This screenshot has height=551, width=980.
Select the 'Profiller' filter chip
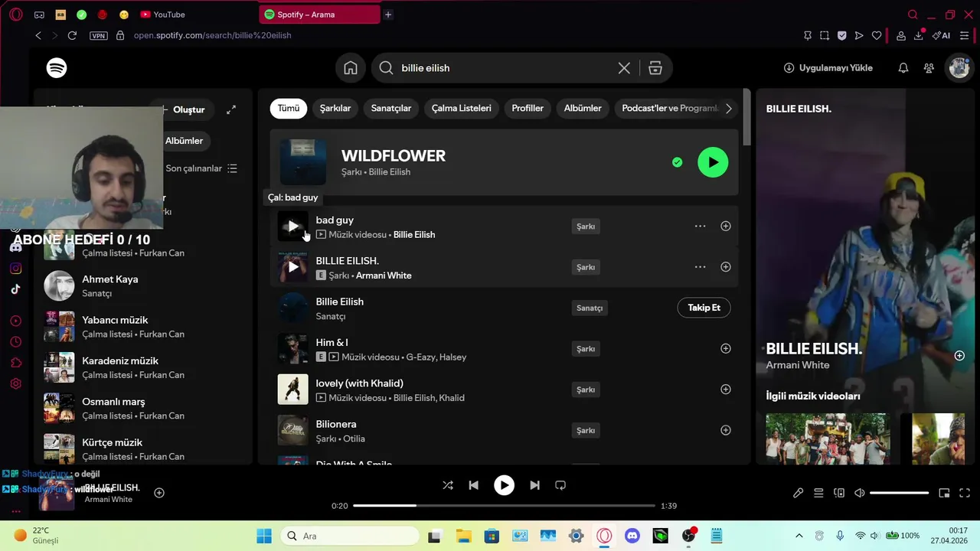pyautogui.click(x=528, y=109)
